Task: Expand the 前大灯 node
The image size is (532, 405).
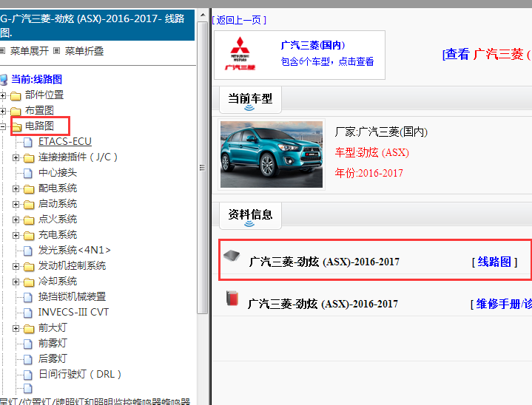Action: [16, 328]
